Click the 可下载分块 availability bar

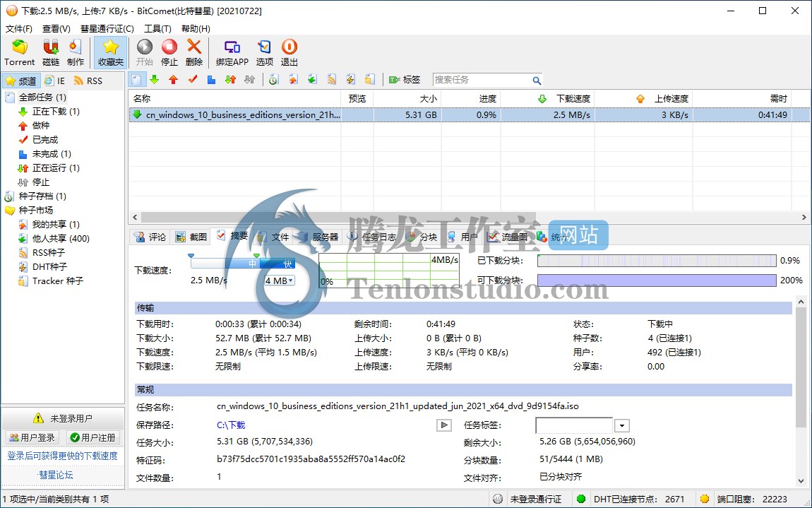coord(657,280)
